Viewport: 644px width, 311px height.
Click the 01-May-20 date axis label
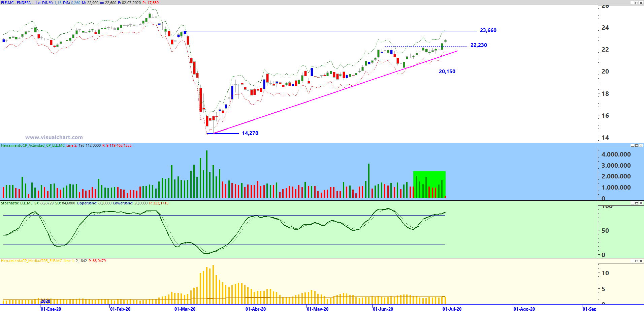point(318,309)
